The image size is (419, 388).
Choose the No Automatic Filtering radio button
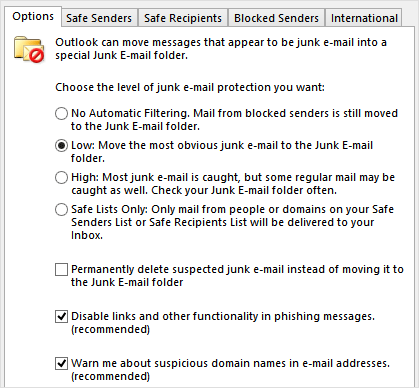[61, 113]
